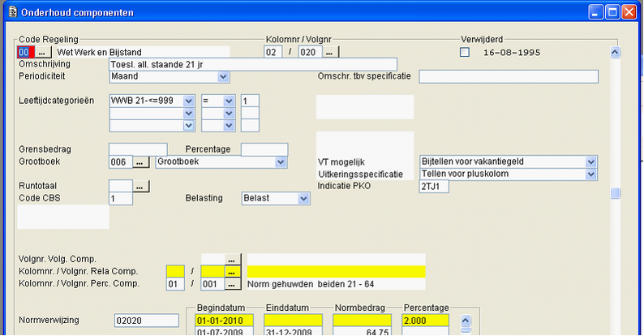Click the Grensbedrag input field
The height and width of the screenshot is (336, 644).
click(x=138, y=149)
